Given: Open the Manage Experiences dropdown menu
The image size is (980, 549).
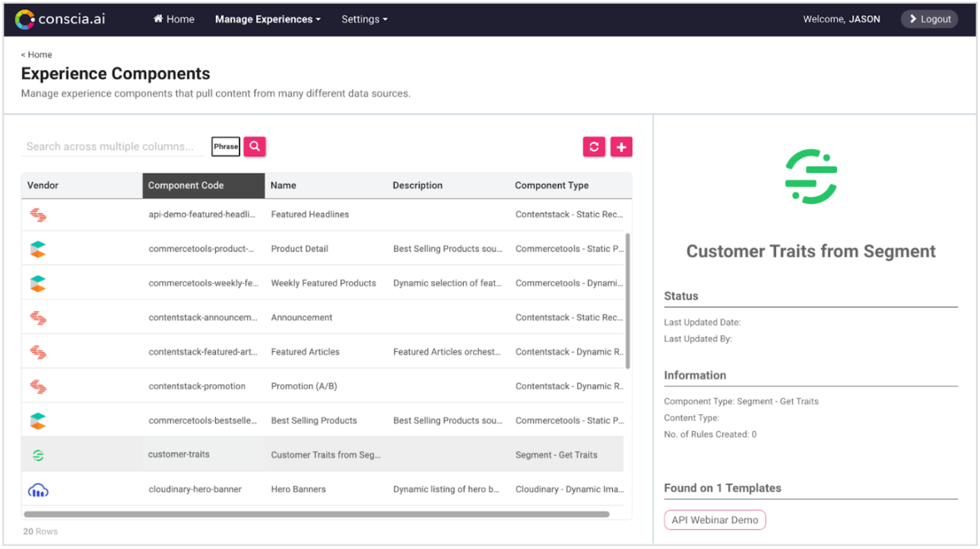Looking at the screenshot, I should pyautogui.click(x=268, y=19).
